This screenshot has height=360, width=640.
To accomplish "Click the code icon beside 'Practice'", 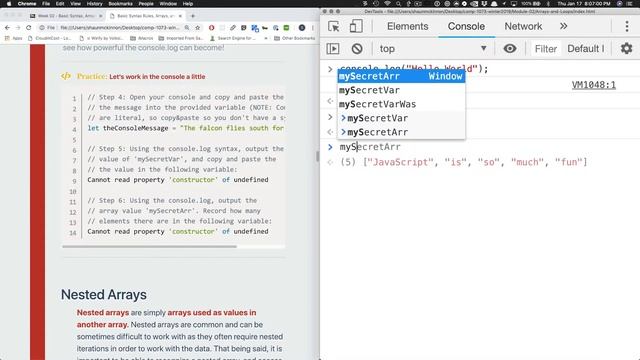I will click(x=66, y=76).
